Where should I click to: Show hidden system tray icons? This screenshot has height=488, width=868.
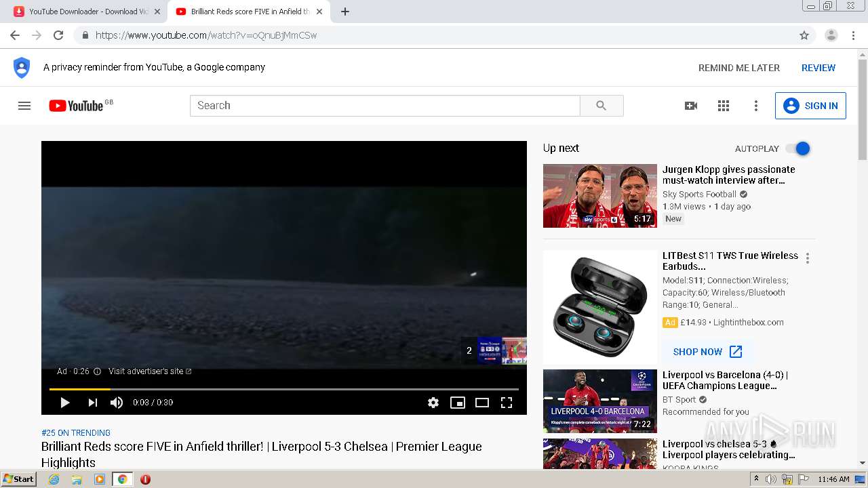(x=757, y=479)
